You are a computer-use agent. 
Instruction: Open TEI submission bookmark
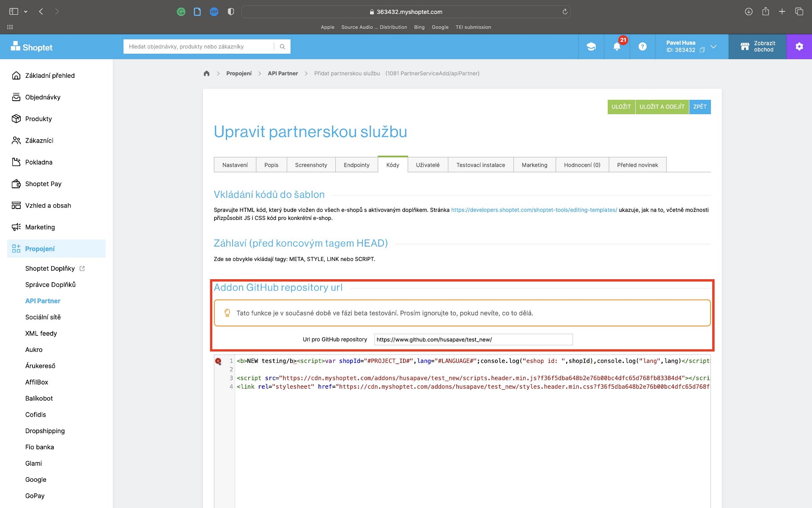click(473, 27)
